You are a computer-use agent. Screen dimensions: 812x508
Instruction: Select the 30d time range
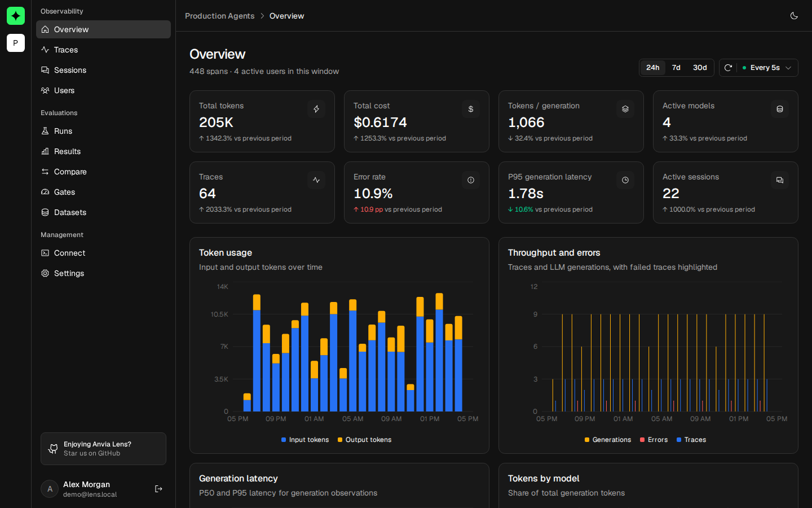tap(700, 68)
